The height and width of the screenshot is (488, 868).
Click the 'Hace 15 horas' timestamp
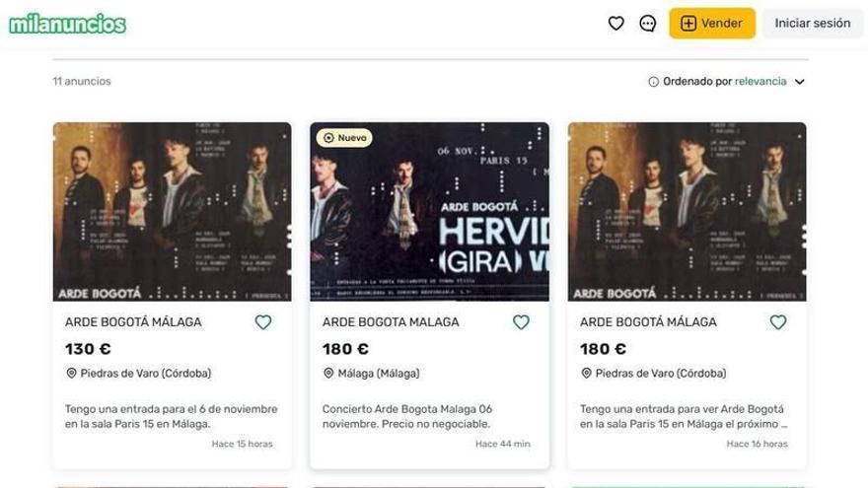coord(242,444)
